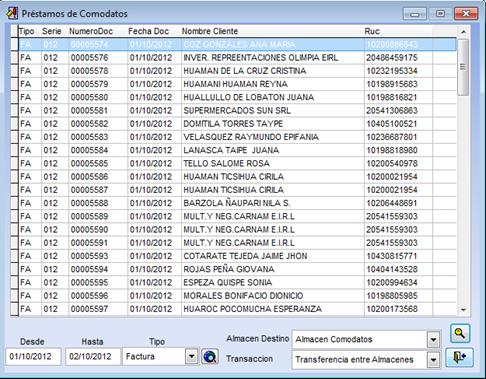Maximize the Préstamos de Comodatos window

[440, 14]
